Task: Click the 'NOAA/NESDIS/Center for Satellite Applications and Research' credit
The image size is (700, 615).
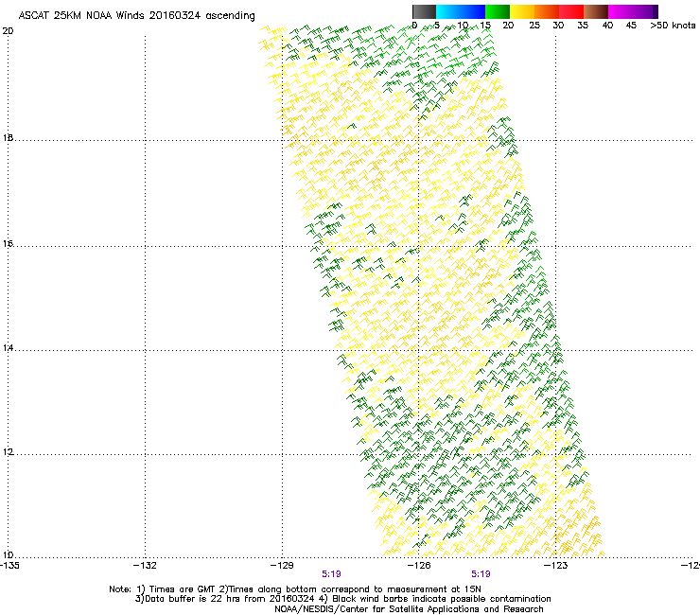Action: click(x=409, y=609)
